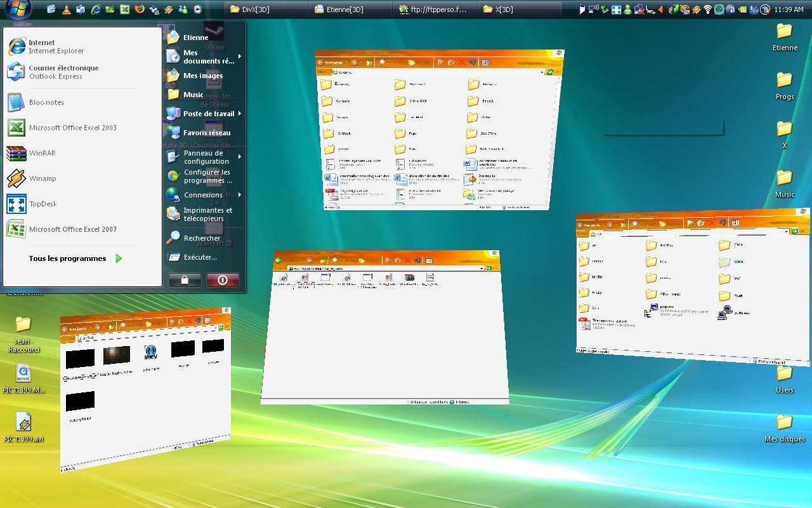812x508 pixels.
Task: Click the volume speaker tray icon
Action: tap(662, 10)
